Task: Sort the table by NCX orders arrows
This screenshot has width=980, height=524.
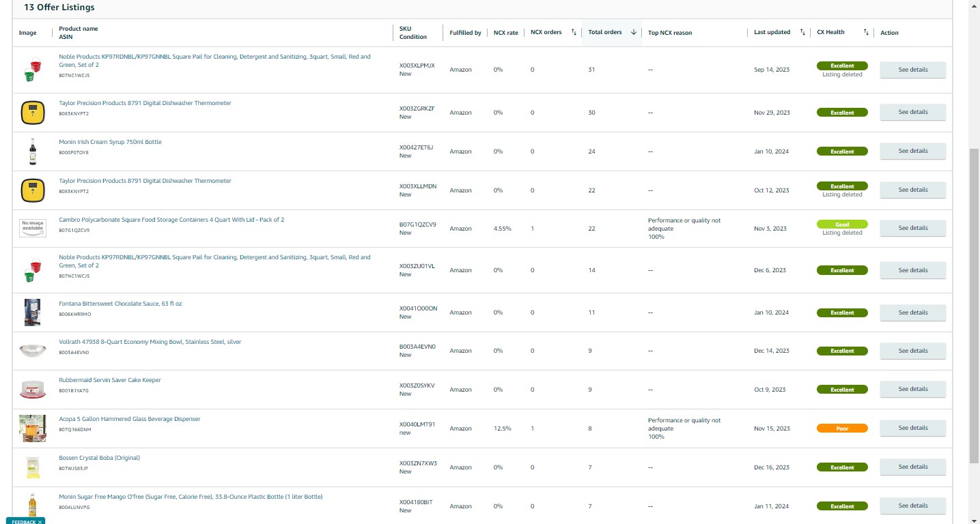Action: tap(574, 32)
